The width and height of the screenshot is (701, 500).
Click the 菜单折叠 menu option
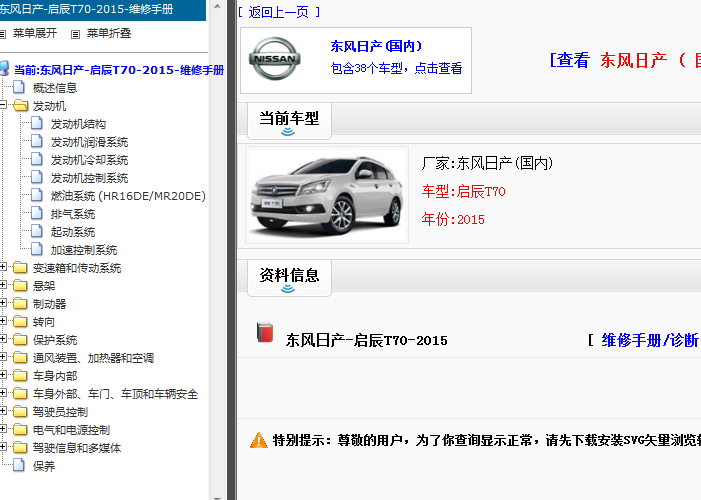109,34
